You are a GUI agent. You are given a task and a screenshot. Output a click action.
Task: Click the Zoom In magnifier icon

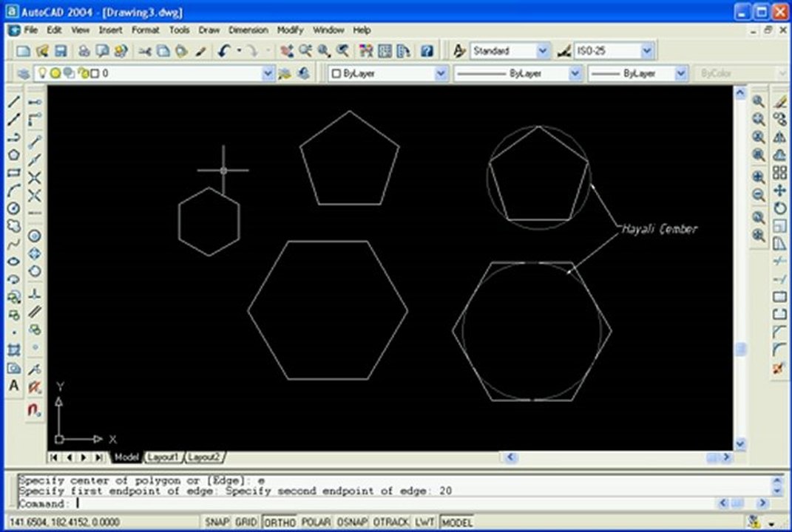759,177
